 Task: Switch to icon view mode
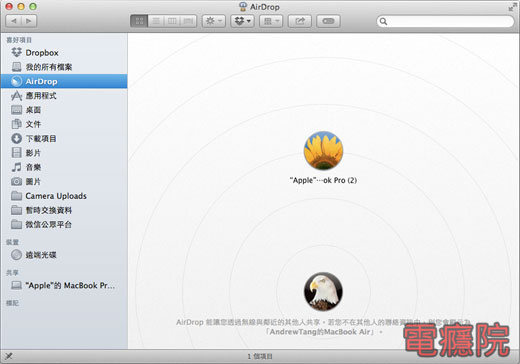(x=139, y=21)
